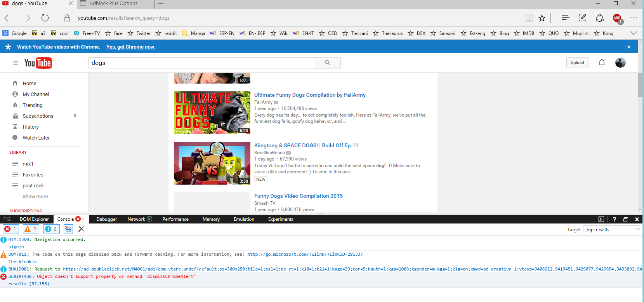644x302 pixels.
Task: Open the mix1 playlist
Action: click(28, 164)
